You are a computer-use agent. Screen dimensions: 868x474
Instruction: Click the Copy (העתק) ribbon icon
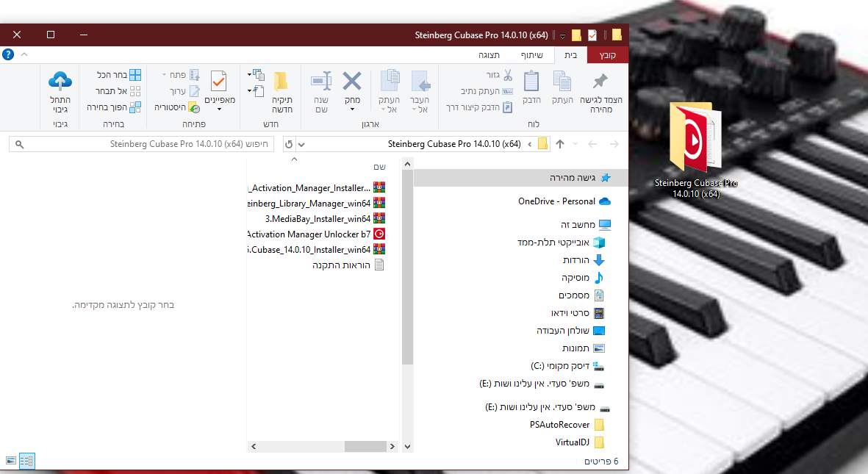[562, 82]
